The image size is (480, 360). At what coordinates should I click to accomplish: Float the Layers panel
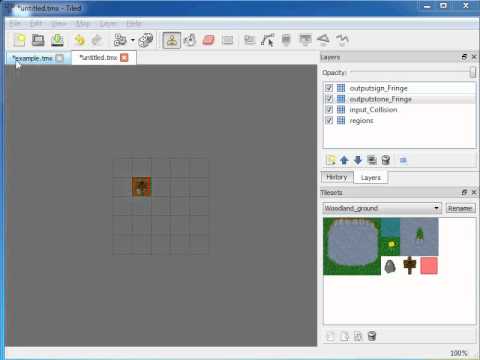click(464, 57)
